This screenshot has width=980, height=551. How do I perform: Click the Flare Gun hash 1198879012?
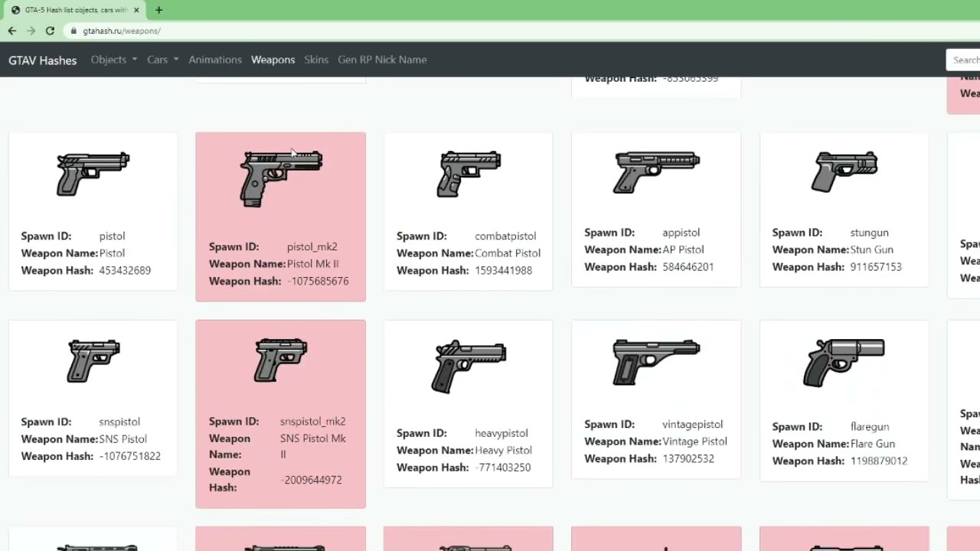878,461
